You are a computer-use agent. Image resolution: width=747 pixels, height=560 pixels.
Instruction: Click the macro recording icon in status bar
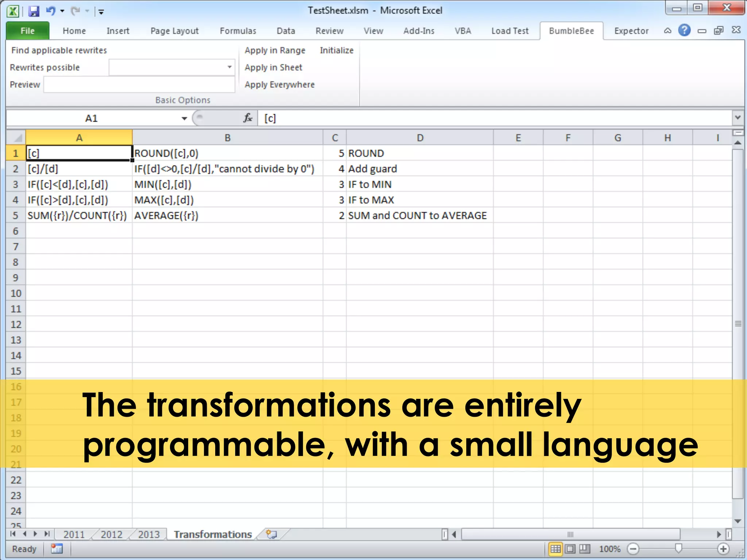coord(57,549)
